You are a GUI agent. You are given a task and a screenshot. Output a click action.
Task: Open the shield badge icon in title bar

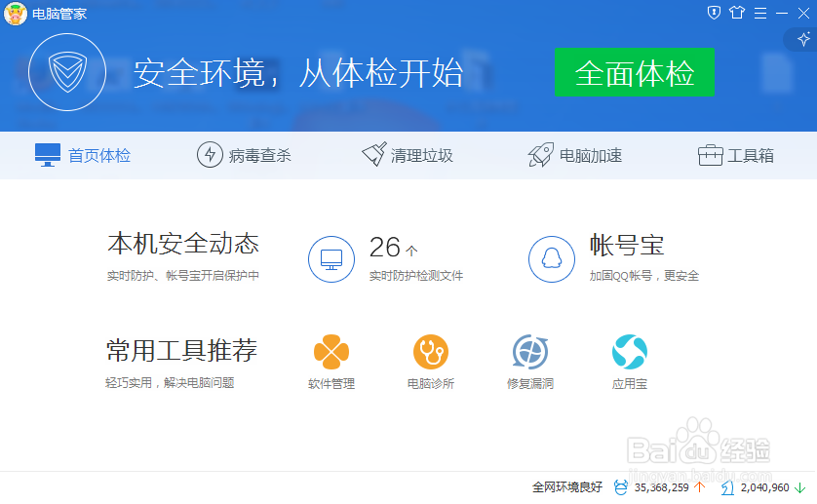[714, 12]
